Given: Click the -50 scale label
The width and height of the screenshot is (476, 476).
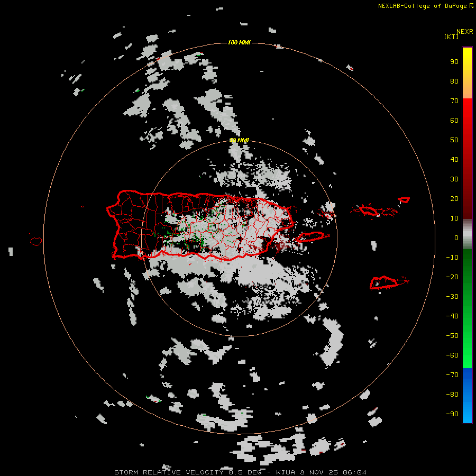Looking at the screenshot, I should tap(452, 336).
